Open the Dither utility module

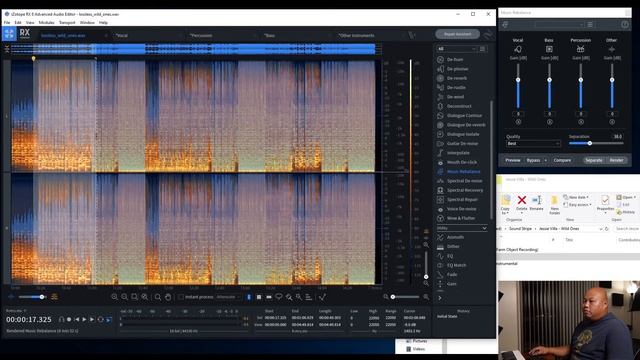pyautogui.click(x=453, y=247)
